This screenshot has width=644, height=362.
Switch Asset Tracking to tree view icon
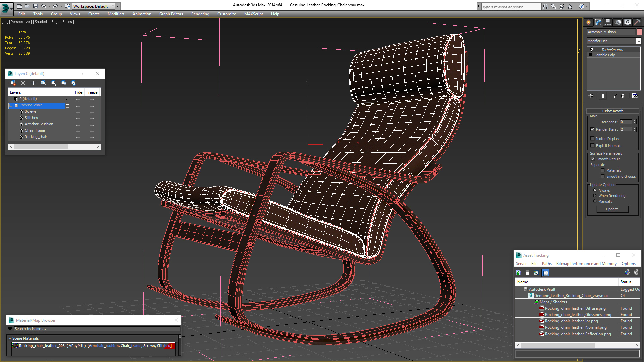tap(536, 273)
